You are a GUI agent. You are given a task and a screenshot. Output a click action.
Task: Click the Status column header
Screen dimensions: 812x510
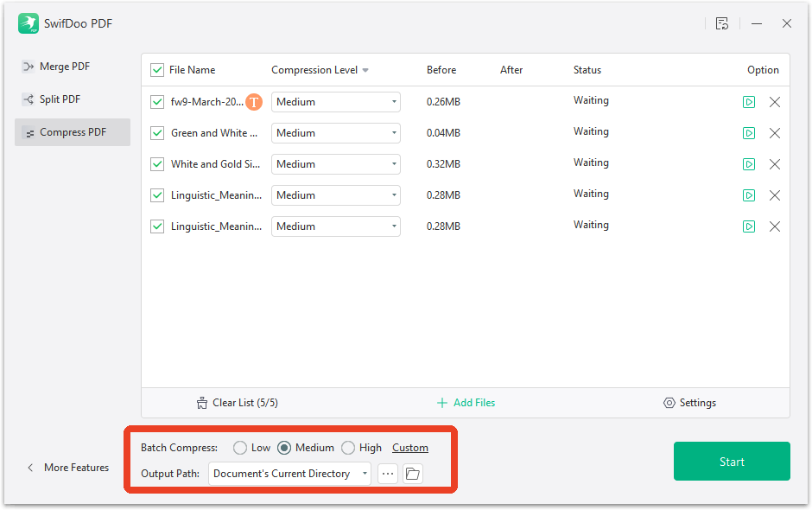click(587, 70)
